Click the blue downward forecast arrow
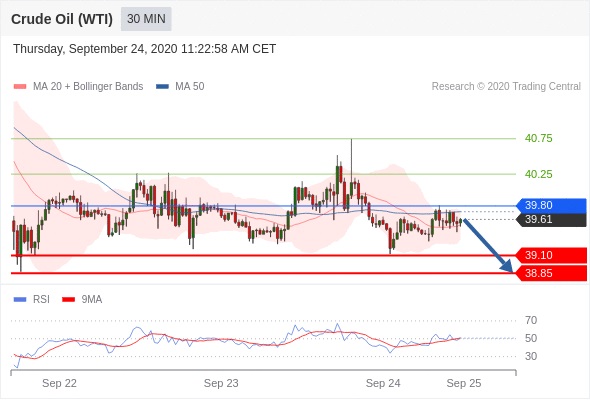The image size is (590, 400). point(488,245)
